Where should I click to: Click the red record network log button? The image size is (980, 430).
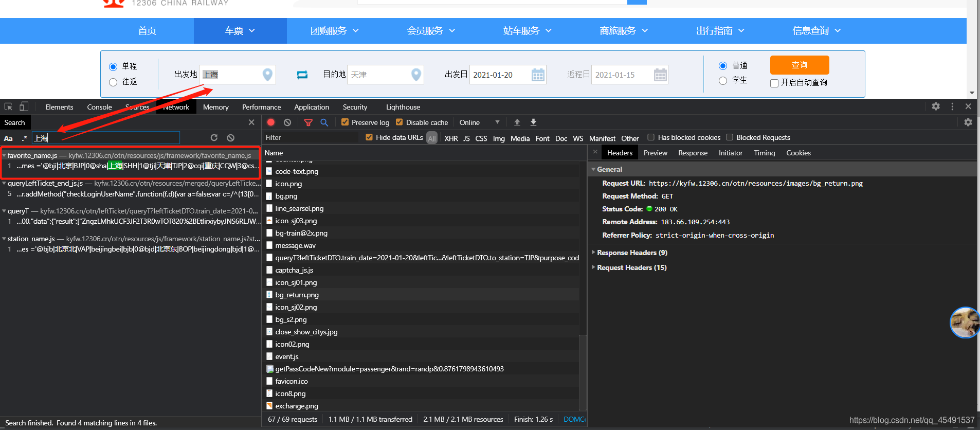[271, 122]
